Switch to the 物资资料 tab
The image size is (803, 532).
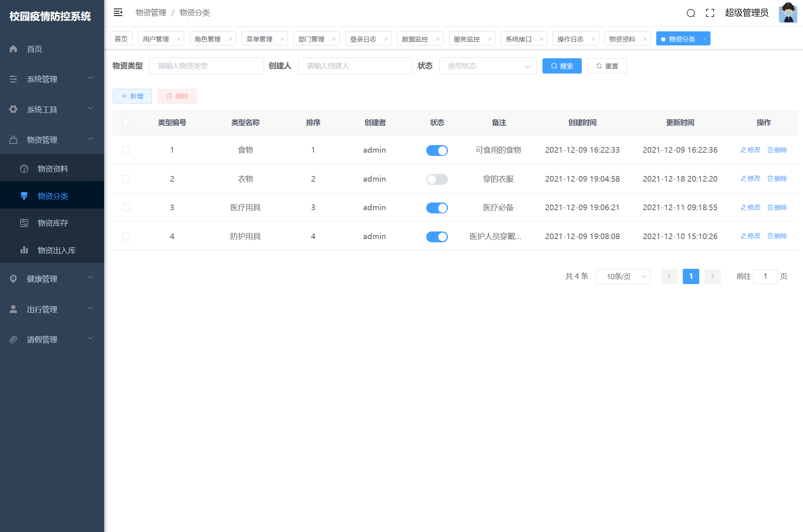(622, 39)
